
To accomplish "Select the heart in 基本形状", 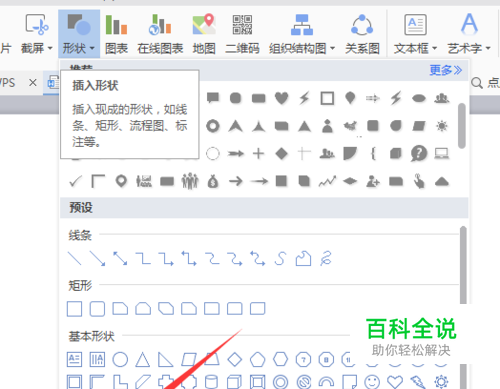I will (x=395, y=382).
